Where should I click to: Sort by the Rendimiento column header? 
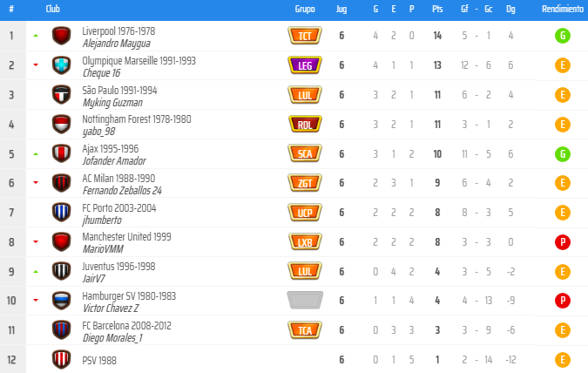pyautogui.click(x=563, y=8)
